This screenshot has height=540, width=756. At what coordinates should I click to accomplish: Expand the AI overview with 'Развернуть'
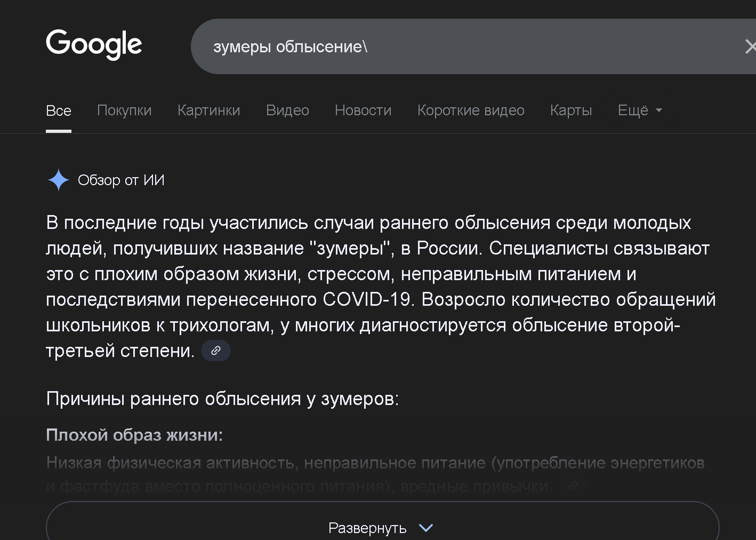pos(382,528)
